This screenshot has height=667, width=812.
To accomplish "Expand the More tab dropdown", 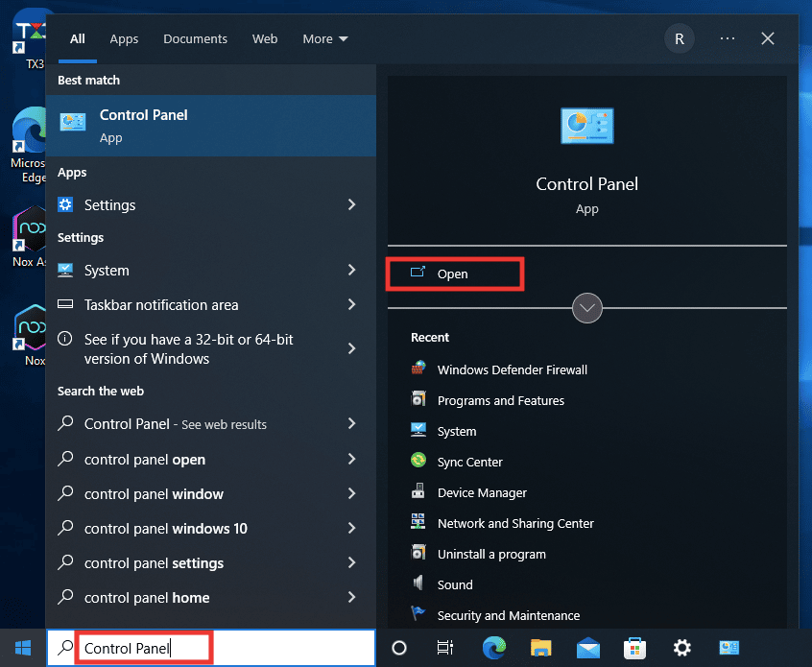I will click(324, 38).
